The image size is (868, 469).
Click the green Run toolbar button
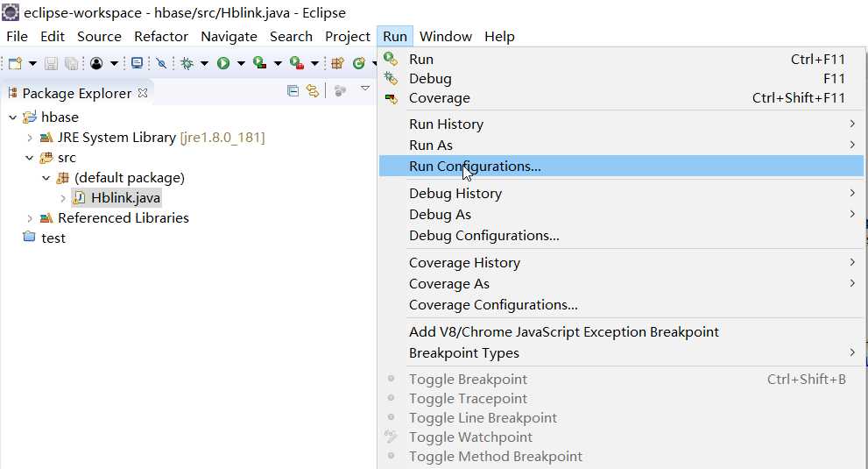click(x=223, y=63)
